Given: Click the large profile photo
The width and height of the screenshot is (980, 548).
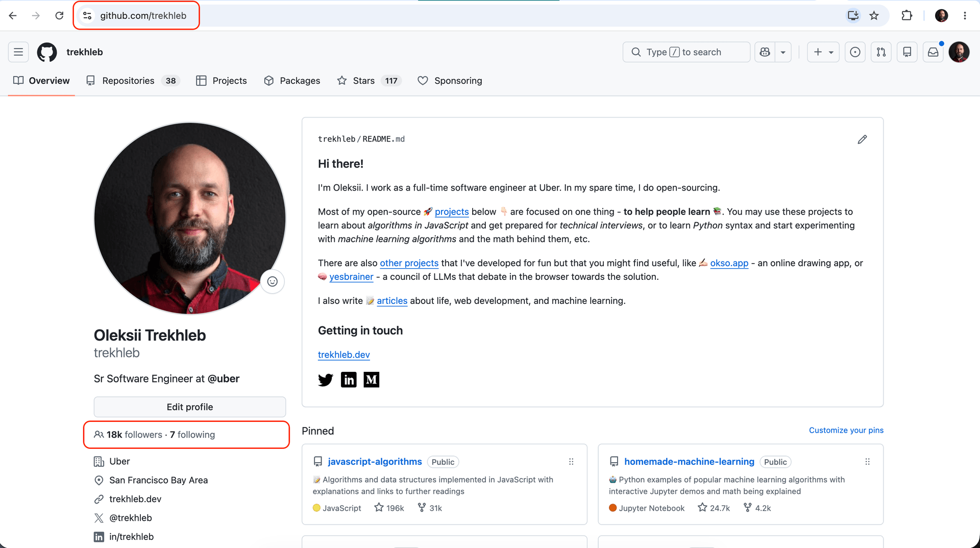Looking at the screenshot, I should (x=190, y=218).
